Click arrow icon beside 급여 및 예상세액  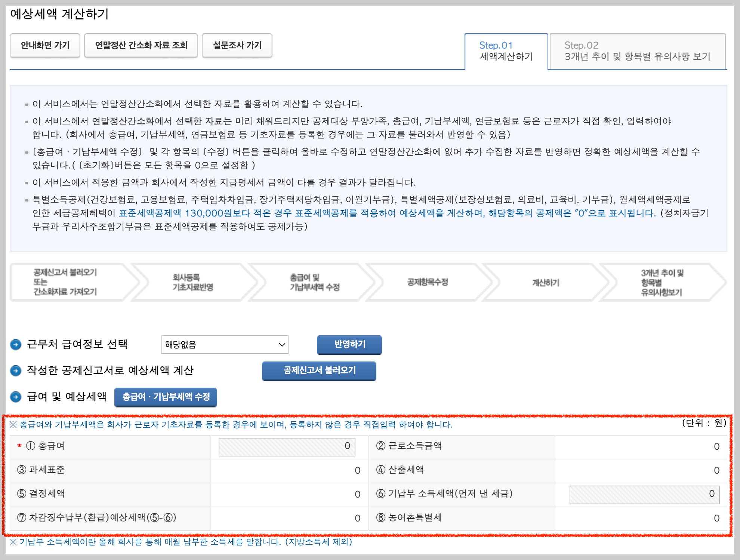pyautogui.click(x=16, y=397)
